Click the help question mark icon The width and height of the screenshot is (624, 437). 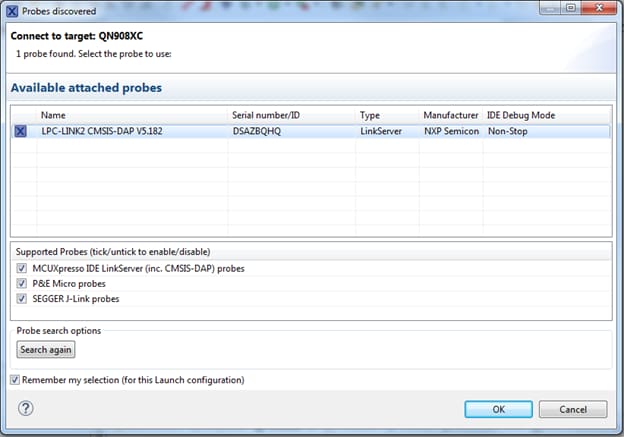26,408
